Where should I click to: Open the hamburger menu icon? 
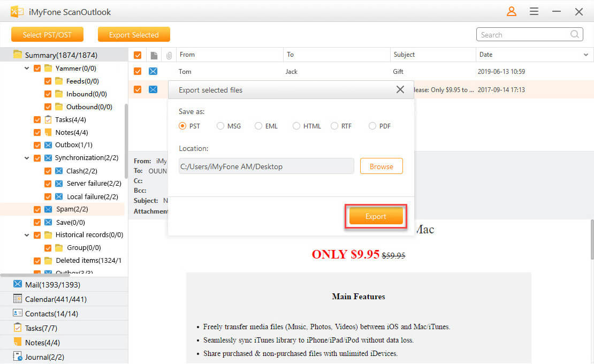tap(534, 11)
